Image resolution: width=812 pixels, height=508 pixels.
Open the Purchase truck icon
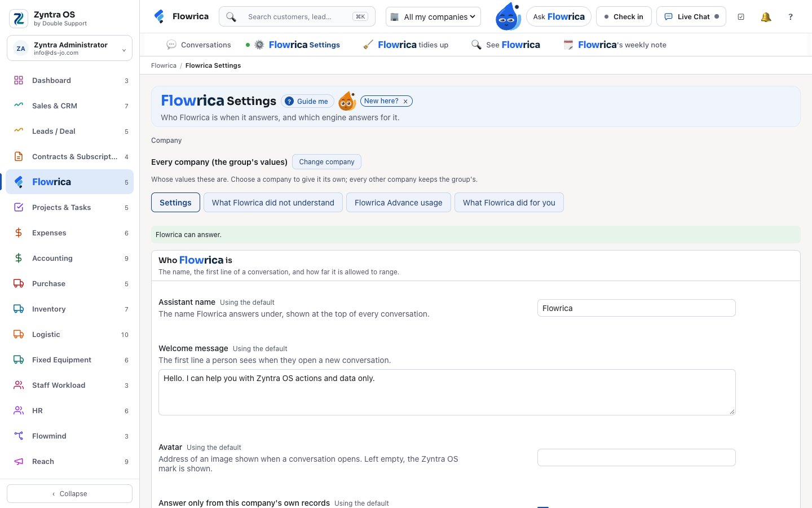click(19, 283)
